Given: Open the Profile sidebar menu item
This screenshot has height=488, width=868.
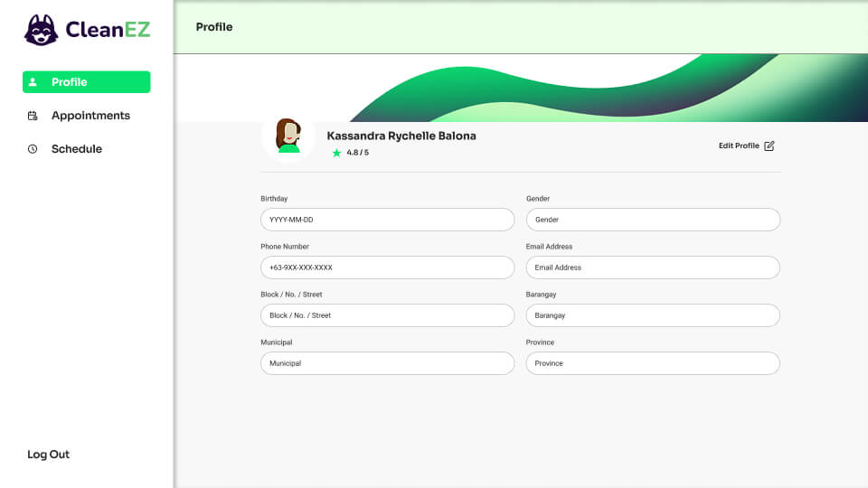Looking at the screenshot, I should click(87, 82).
